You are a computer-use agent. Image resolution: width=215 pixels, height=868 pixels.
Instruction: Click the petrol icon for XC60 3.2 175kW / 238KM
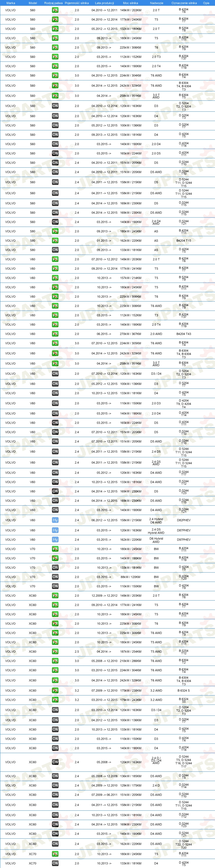55,691
